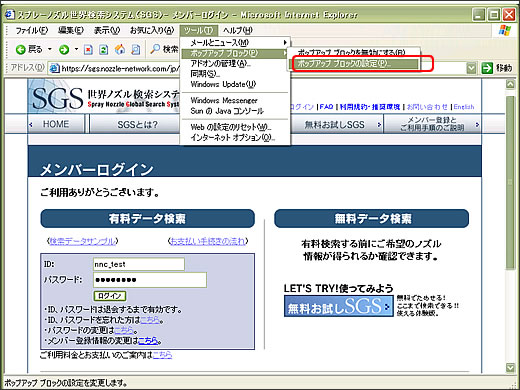The width and height of the screenshot is (520, 390).
Task: Click the パスワード input field
Action: pyautogui.click(x=150, y=280)
